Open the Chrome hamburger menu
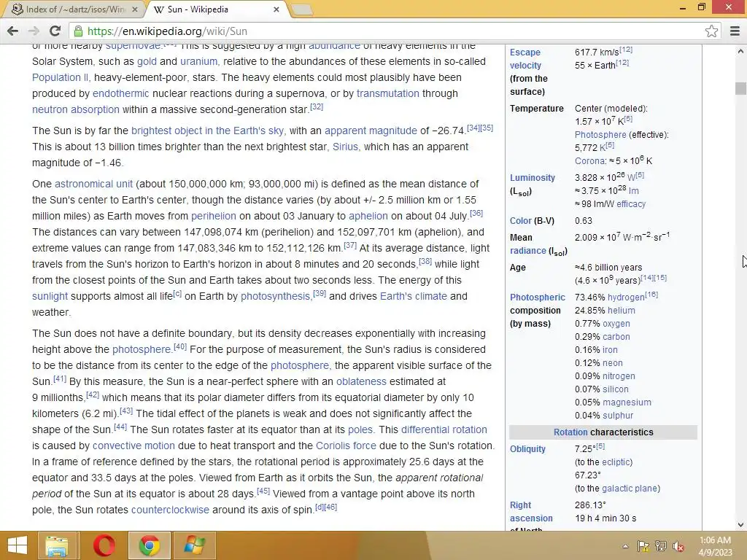Screen dimensions: 747x560 [x=735, y=31]
